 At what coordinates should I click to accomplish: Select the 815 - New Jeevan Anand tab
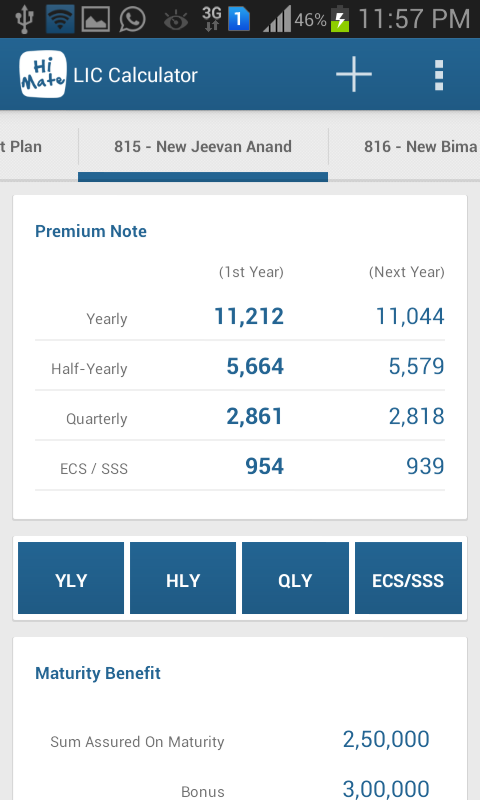pos(203,147)
